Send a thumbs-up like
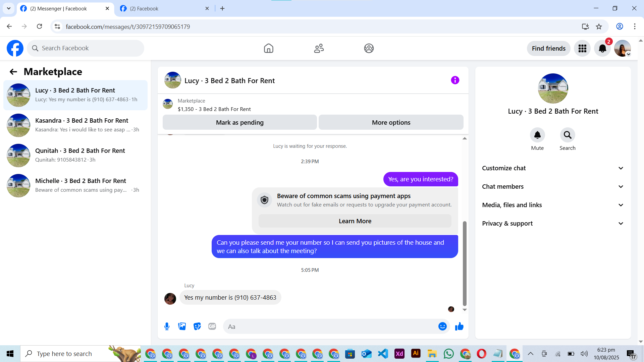 pyautogui.click(x=459, y=326)
